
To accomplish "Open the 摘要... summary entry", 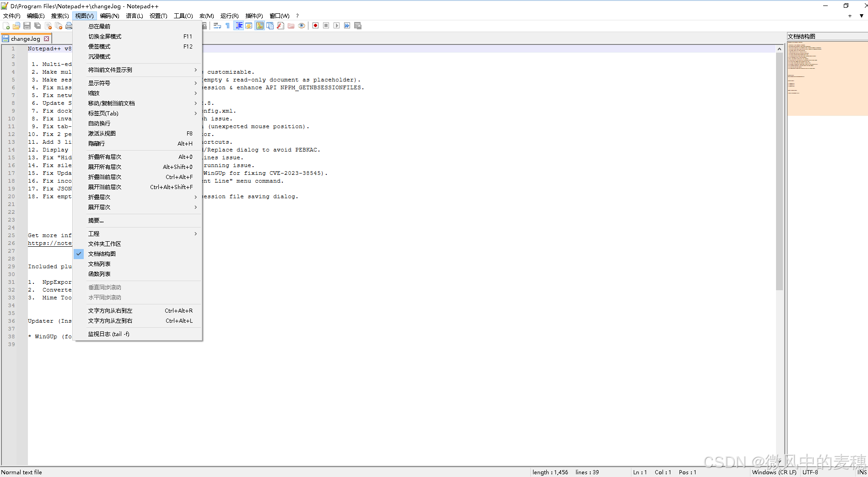I will click(x=137, y=221).
